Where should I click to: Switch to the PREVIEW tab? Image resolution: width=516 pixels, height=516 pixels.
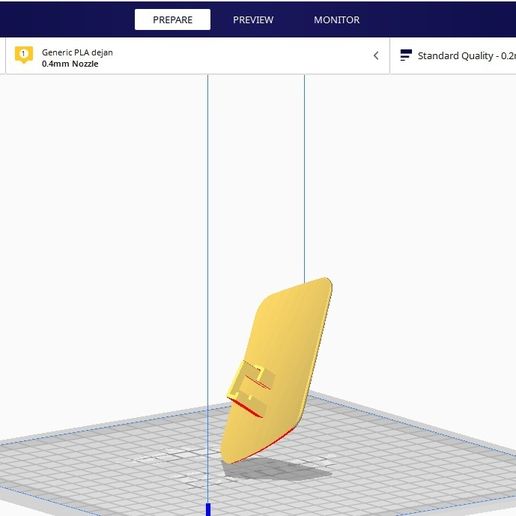(253, 20)
